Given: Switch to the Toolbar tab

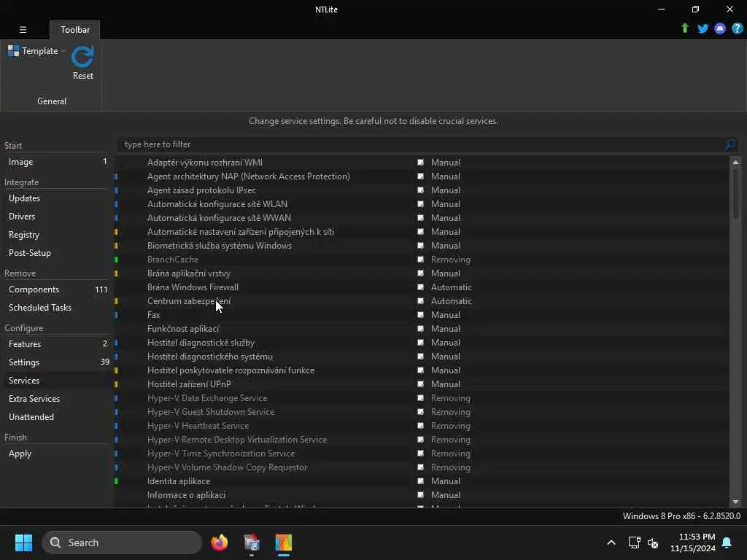Looking at the screenshot, I should pos(75,29).
